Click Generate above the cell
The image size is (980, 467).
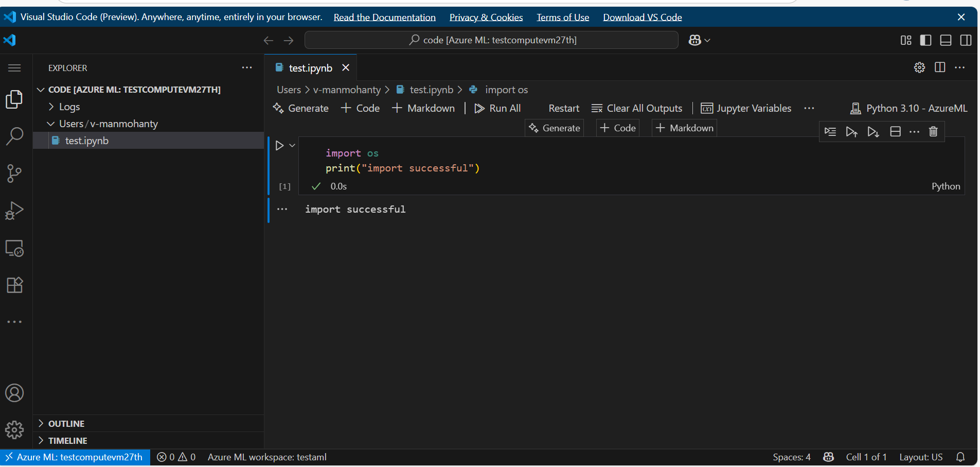click(x=555, y=128)
